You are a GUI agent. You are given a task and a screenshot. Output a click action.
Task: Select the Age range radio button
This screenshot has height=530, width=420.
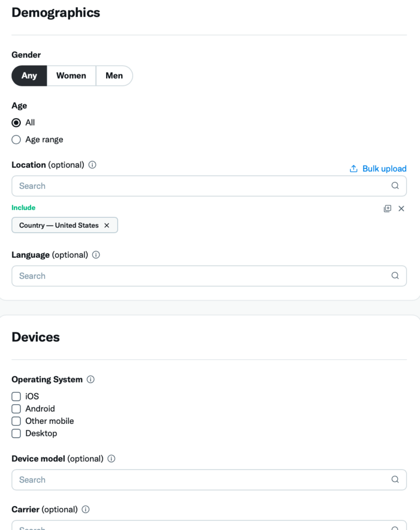coord(16,139)
